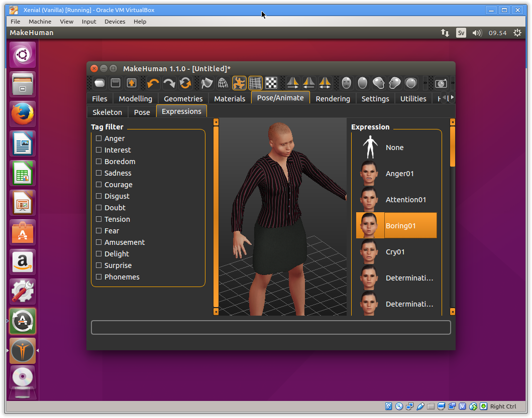This screenshot has width=532, height=418.
Task: Switch to the Modelling tab
Action: 135,98
